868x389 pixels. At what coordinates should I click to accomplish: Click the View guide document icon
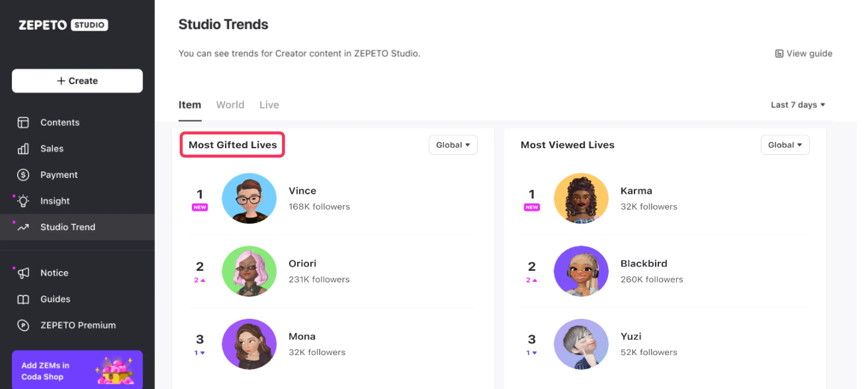pyautogui.click(x=779, y=54)
